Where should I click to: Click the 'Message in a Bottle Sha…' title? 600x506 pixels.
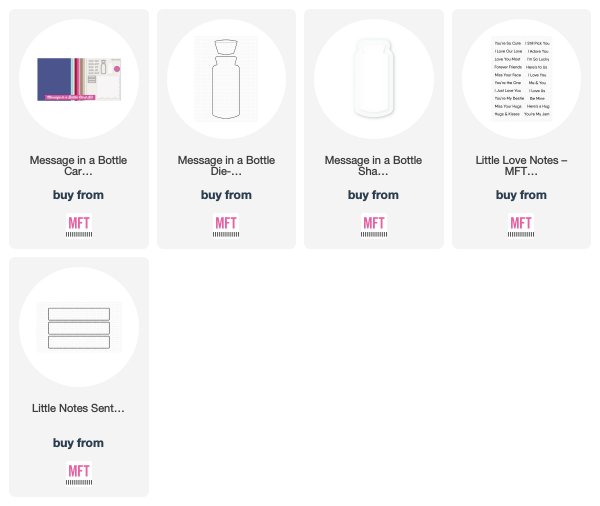click(x=373, y=166)
